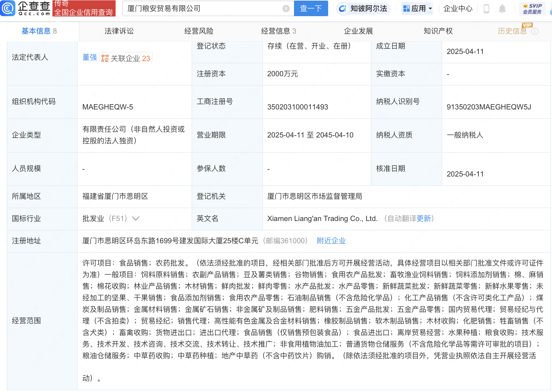Open legal representative 董强 link
The width and height of the screenshot is (552, 392).
point(89,57)
